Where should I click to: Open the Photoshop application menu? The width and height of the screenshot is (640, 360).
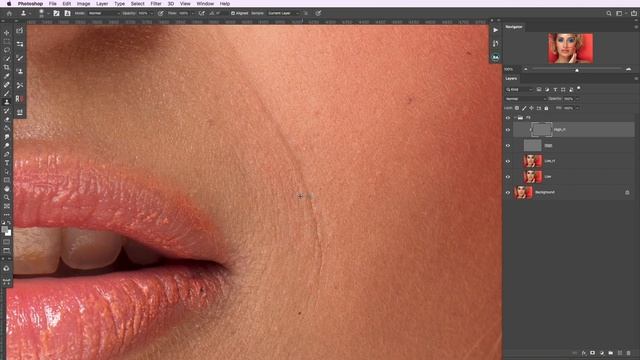30,4
